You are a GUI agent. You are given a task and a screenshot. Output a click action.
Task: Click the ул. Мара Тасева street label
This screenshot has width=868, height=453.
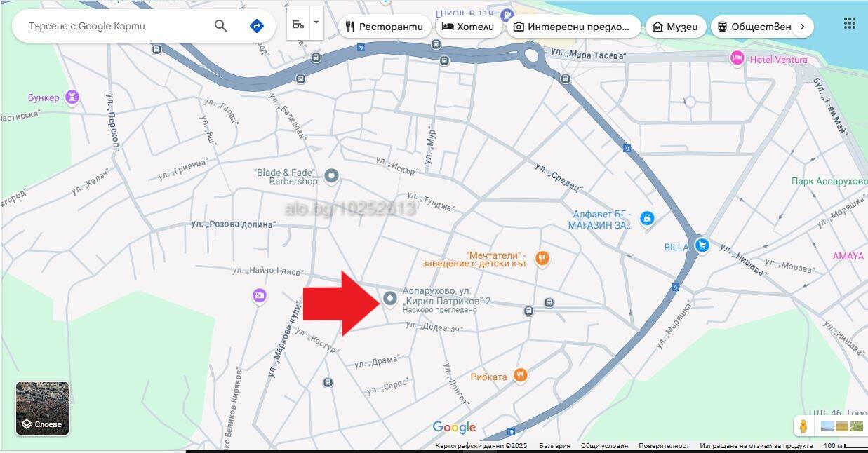(x=587, y=55)
